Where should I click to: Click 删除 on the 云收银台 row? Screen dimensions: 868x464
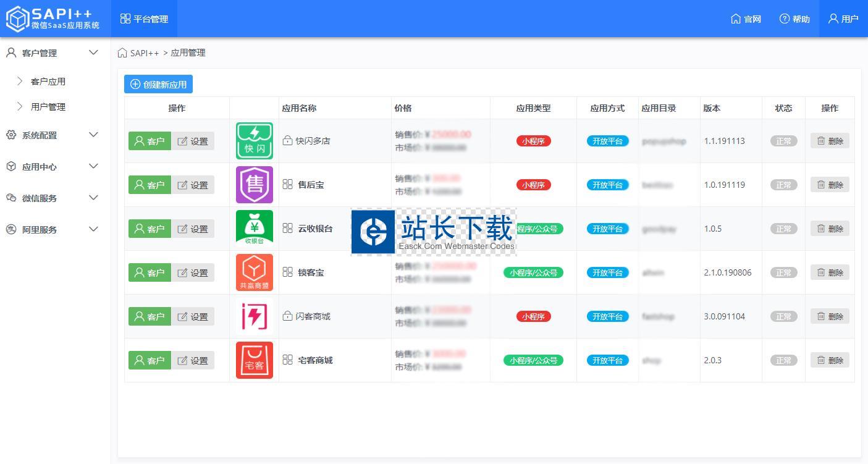[x=829, y=228]
